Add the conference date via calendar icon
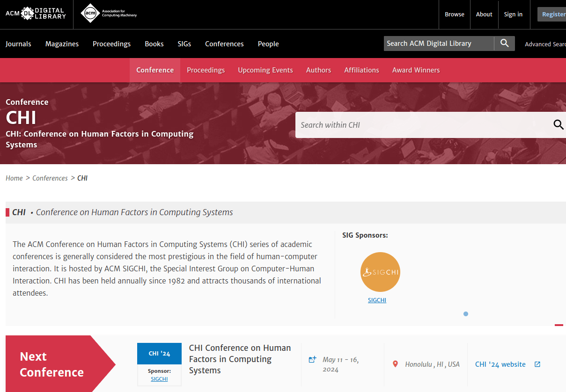 click(x=313, y=359)
